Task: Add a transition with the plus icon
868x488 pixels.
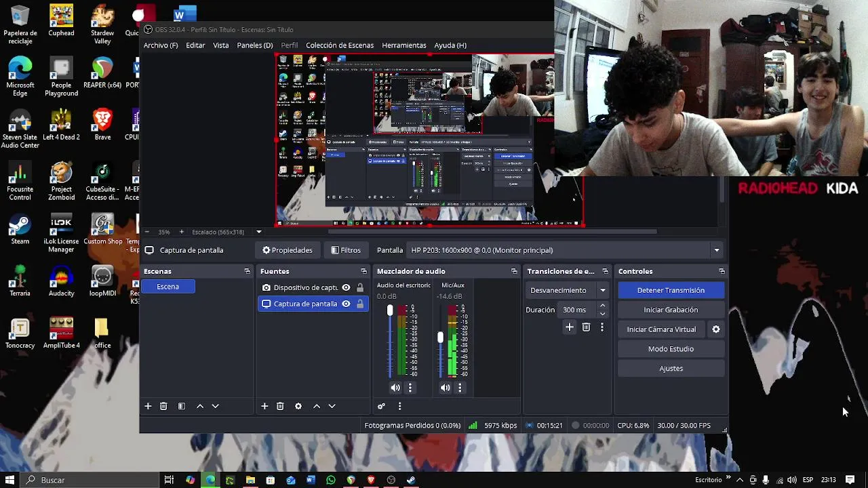Action: tap(570, 327)
